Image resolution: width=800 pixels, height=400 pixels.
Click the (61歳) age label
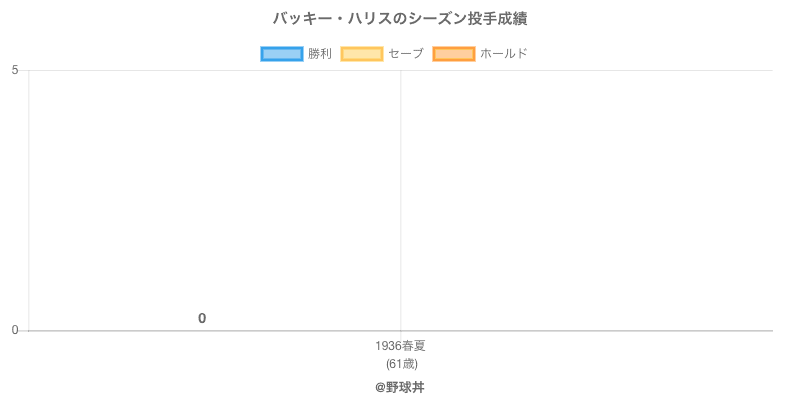coord(400,363)
